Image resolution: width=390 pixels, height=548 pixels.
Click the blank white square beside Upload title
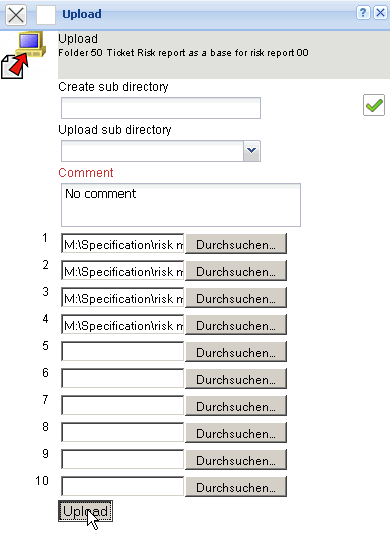[46, 15]
